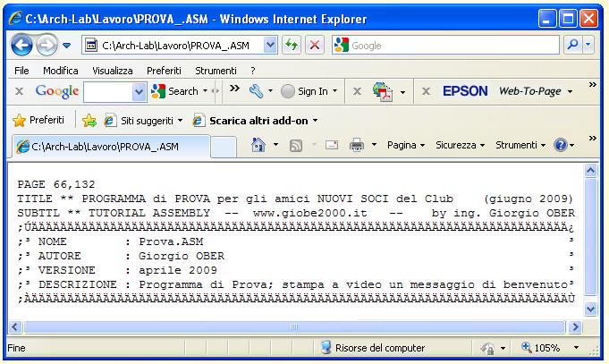Screen dimensions: 609x364
Task: Open search provider options dropdown
Action: (588, 45)
